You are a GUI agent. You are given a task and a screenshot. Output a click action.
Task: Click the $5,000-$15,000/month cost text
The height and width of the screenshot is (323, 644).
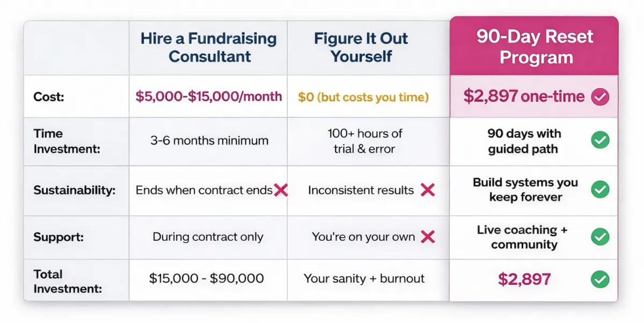click(x=209, y=97)
